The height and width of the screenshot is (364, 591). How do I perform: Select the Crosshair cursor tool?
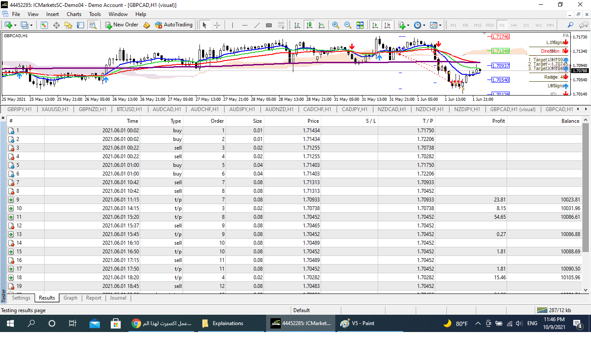(217, 25)
